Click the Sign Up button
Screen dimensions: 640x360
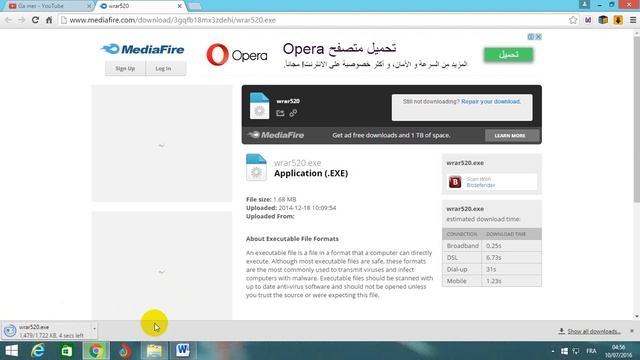(125, 69)
